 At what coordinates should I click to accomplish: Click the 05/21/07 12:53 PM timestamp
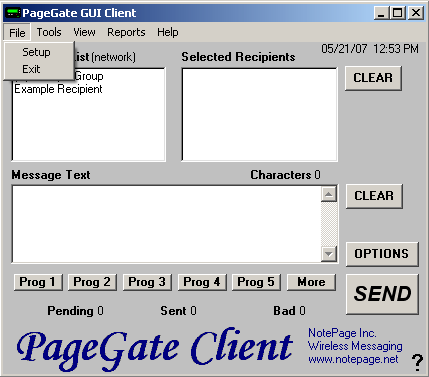[x=370, y=49]
